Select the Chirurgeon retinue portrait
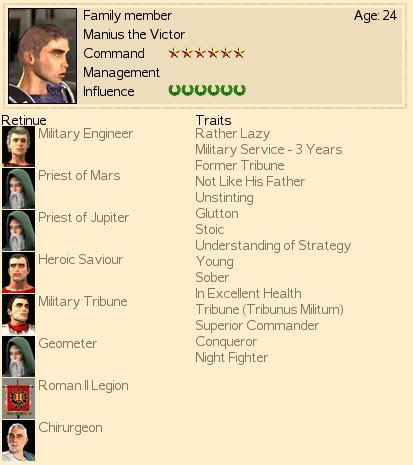Image resolution: width=413 pixels, height=465 pixels. coord(18,440)
